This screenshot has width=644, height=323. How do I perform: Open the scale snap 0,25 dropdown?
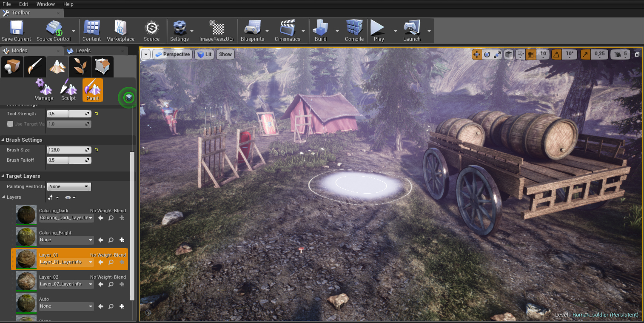tap(599, 54)
